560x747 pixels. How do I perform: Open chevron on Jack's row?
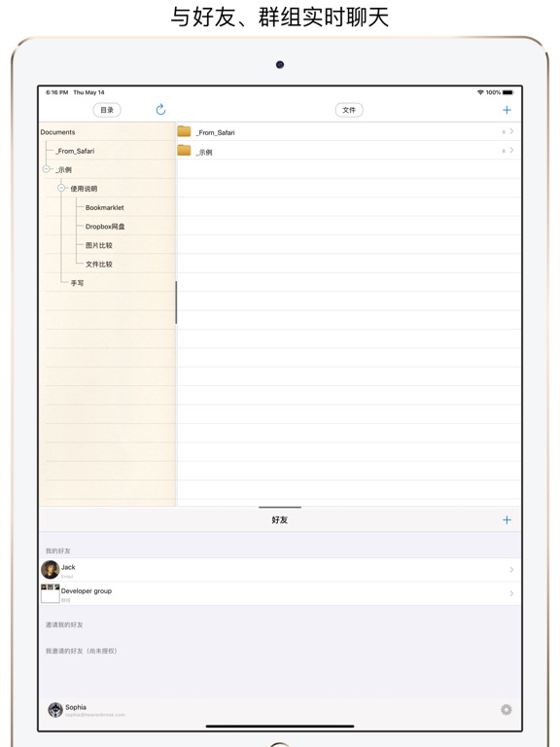(511, 570)
